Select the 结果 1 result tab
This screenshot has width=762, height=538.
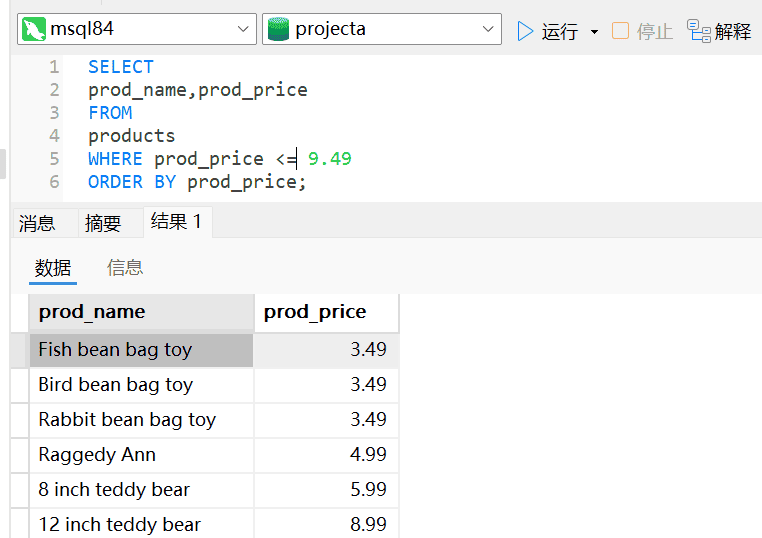click(176, 222)
